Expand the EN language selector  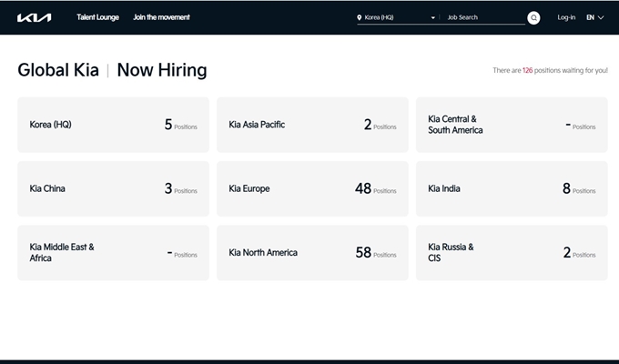click(595, 17)
